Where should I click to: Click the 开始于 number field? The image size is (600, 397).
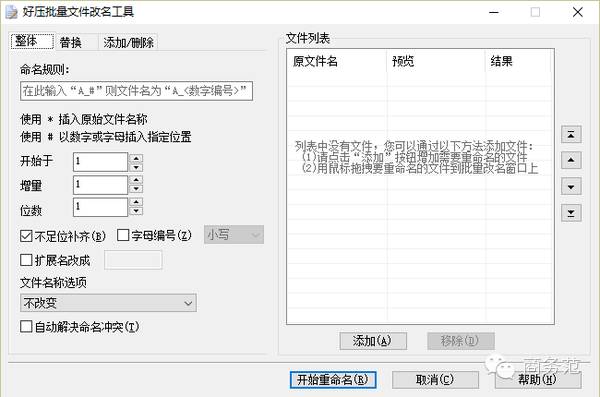click(x=100, y=162)
